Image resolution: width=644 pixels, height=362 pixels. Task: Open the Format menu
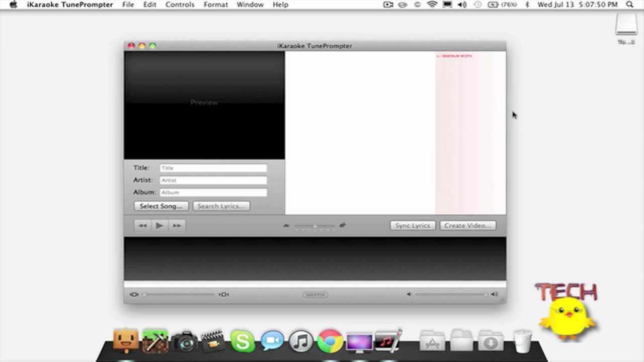(x=216, y=5)
